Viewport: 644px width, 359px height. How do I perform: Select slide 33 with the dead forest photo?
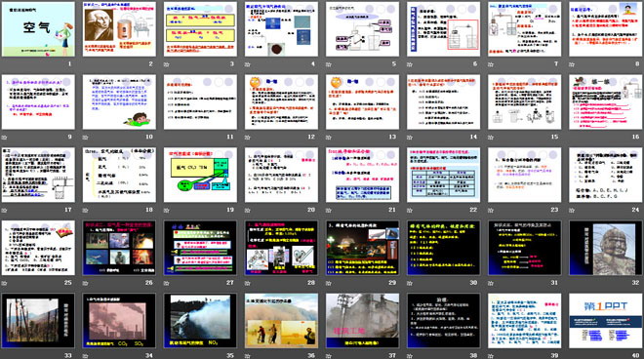click(38, 320)
